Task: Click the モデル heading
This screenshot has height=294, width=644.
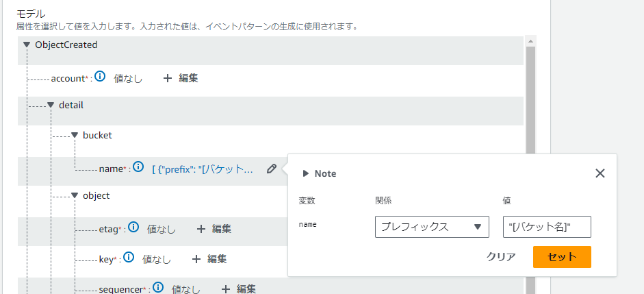Action: (x=31, y=14)
